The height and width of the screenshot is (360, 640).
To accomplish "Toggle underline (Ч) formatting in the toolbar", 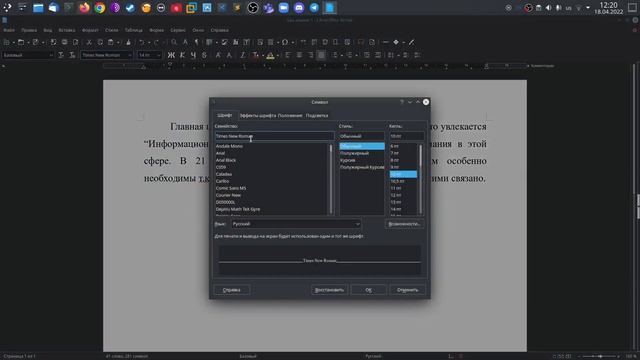I will [193, 55].
